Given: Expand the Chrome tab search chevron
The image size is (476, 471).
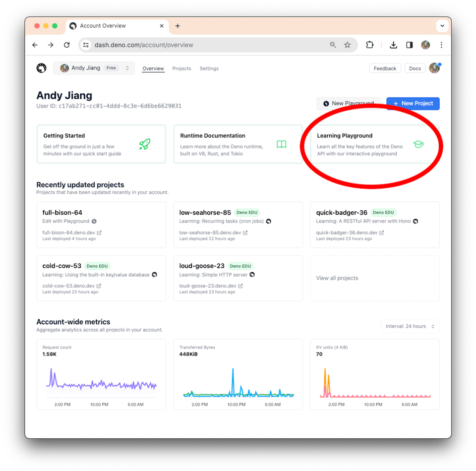Looking at the screenshot, I should point(441,26).
